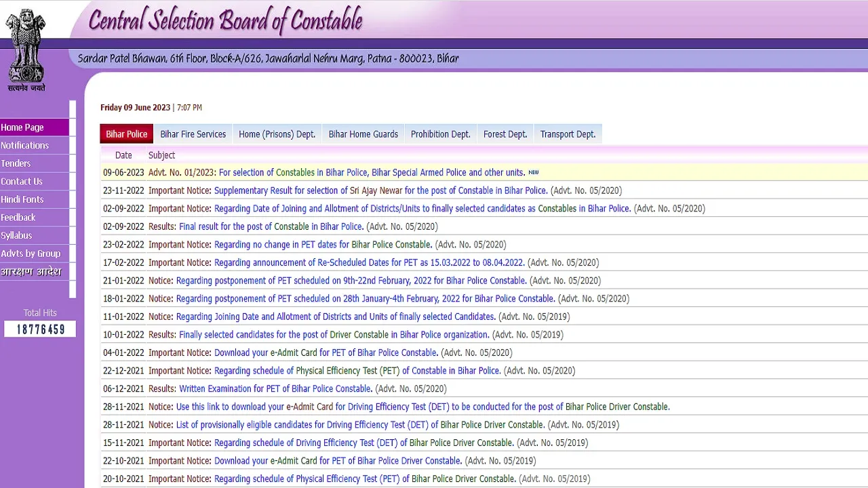Click the Sardar Patel Bhawan address line
This screenshot has width=868, height=488.
click(x=269, y=59)
